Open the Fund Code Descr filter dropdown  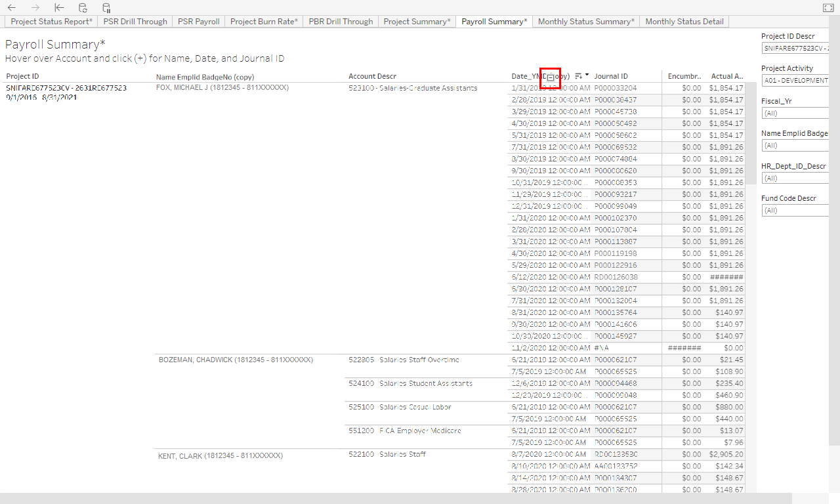click(x=795, y=211)
